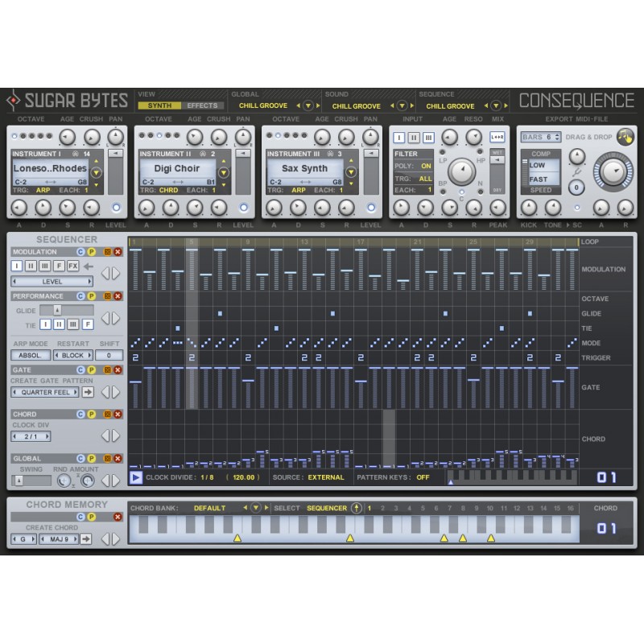Click the MIDI file drag & drop icon
644x644 pixels.
coord(625,137)
